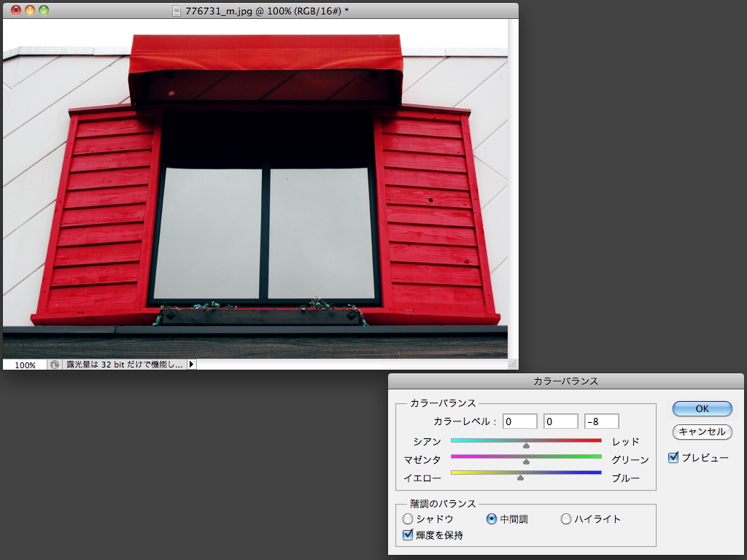
Task: Click the magenta–green slider thumb
Action: click(x=526, y=462)
